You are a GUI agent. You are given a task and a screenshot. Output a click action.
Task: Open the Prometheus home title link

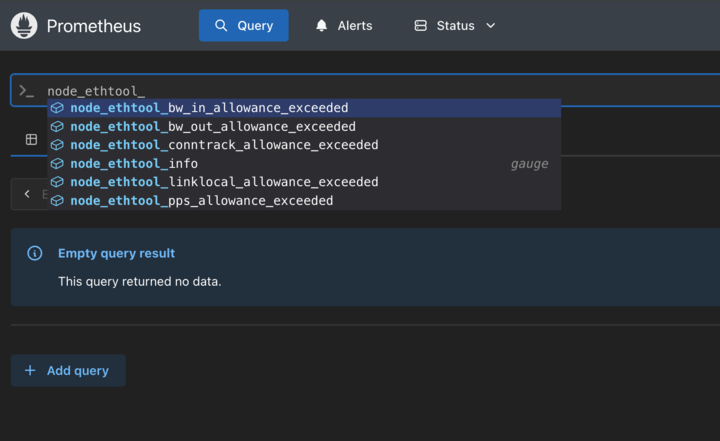click(x=93, y=26)
